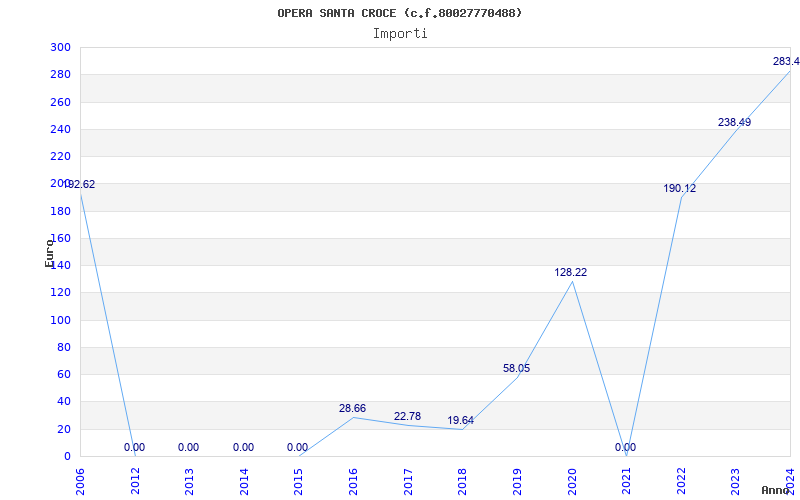This screenshot has height=500, width=800.
Task: Click the 2016 x-axis year label
Action: [353, 482]
